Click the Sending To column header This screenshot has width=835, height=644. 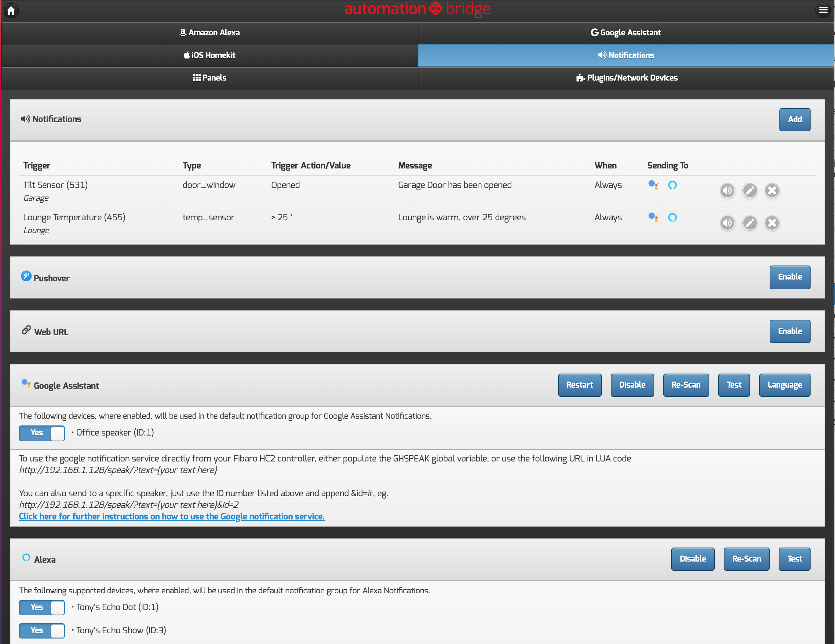[x=668, y=166]
